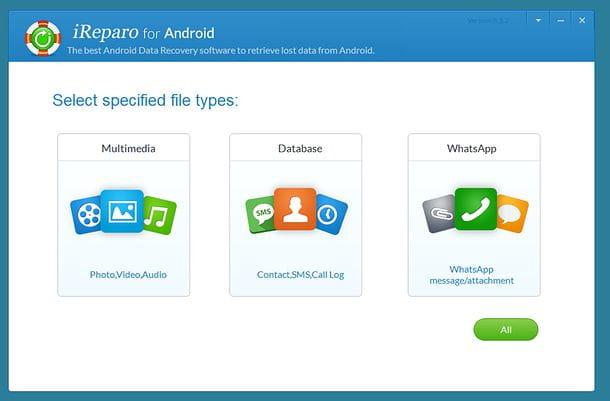Click the WhatsApp message/attachment label
The image size is (610, 401).
tap(472, 275)
